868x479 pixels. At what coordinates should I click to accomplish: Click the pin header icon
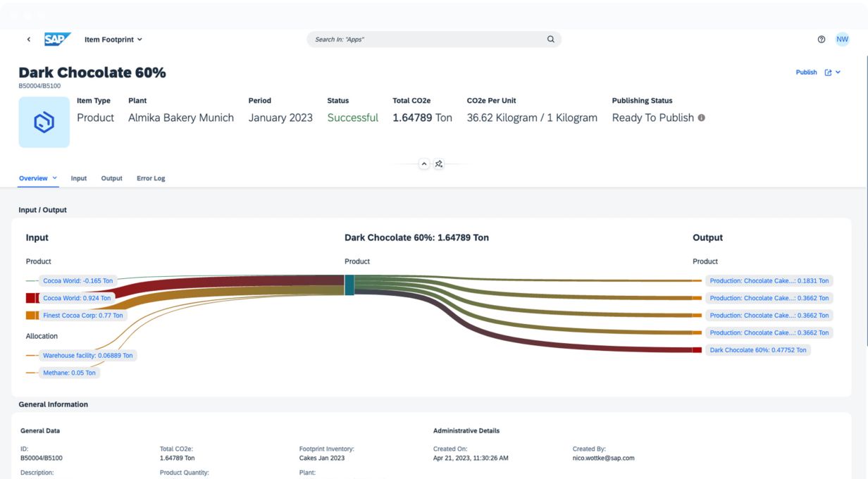(x=439, y=164)
